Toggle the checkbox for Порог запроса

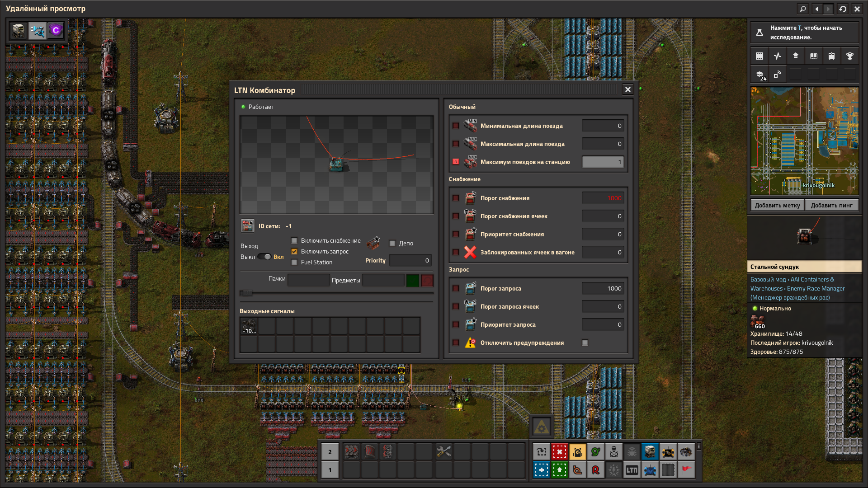[x=456, y=288]
